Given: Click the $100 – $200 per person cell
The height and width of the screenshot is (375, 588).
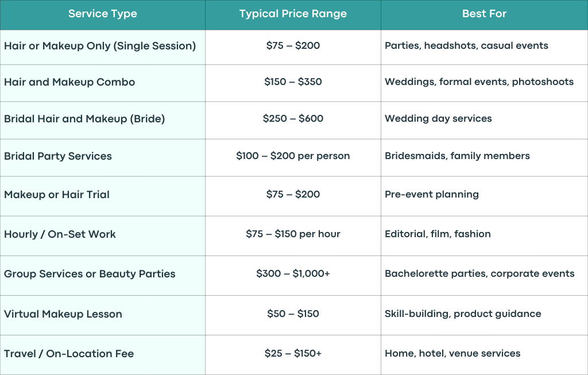Looking at the screenshot, I should [293, 157].
